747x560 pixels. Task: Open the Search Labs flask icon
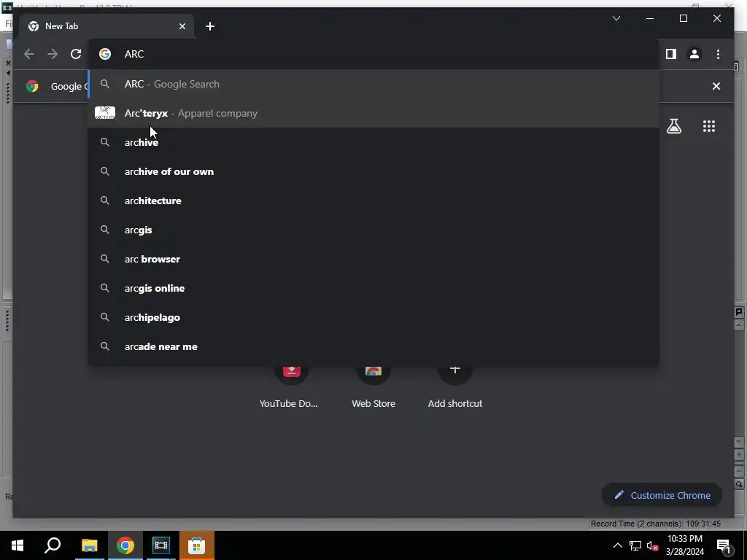(673, 126)
